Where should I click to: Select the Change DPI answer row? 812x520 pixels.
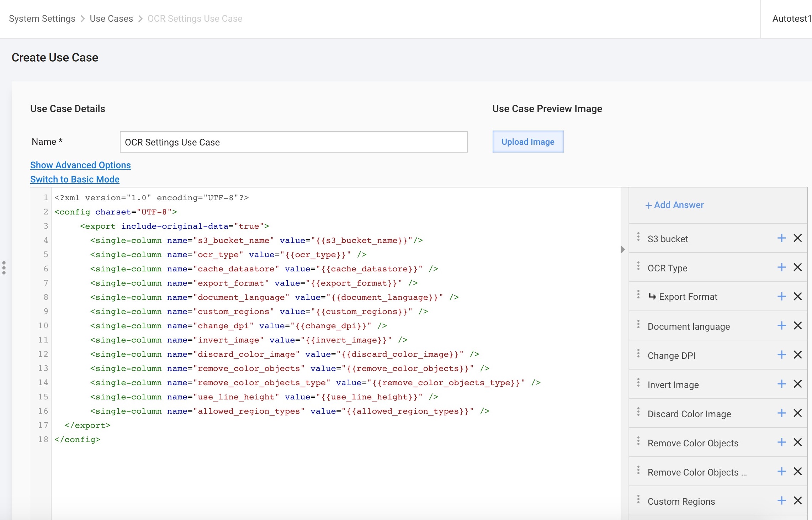718,355
